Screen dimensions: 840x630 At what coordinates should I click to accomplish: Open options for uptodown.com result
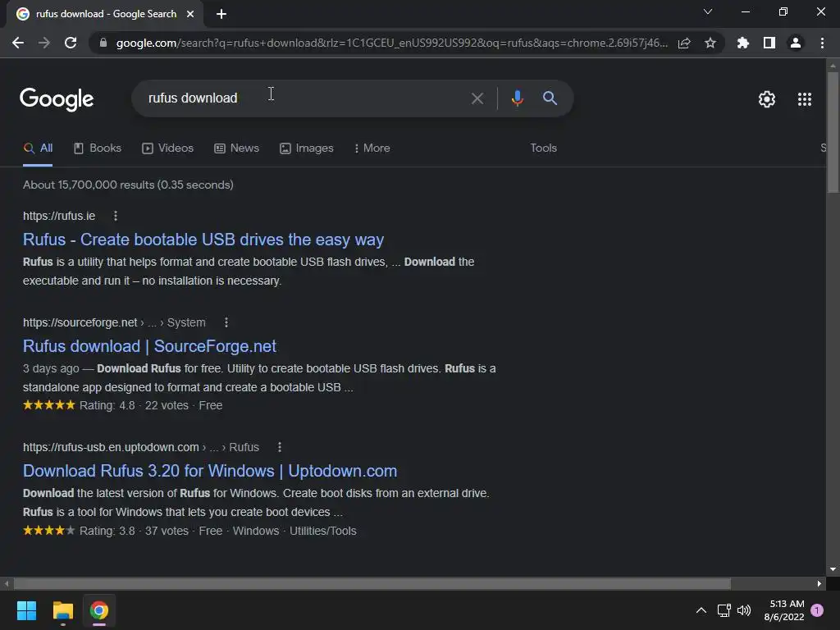[x=279, y=447]
